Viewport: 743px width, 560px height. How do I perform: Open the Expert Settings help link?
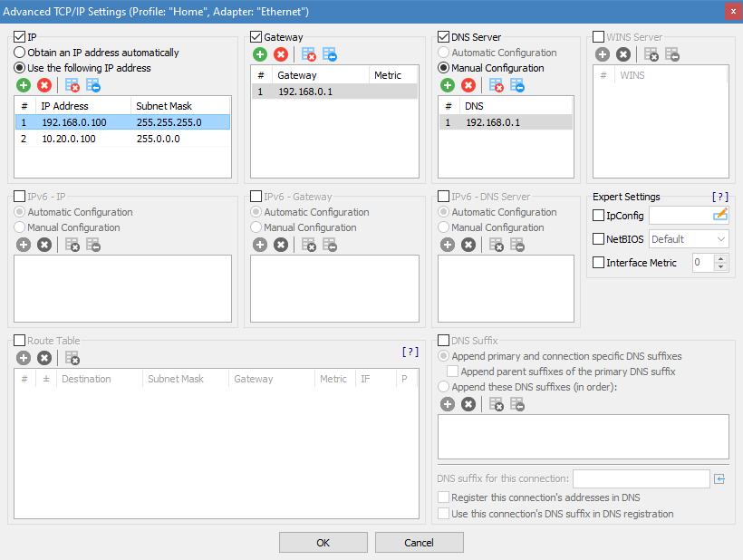[719, 197]
